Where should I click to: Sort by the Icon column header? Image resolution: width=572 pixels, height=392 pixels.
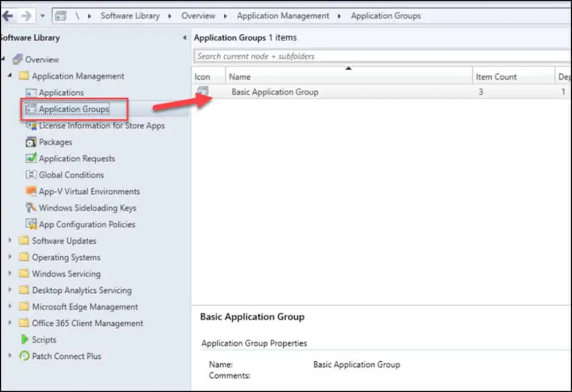click(209, 77)
